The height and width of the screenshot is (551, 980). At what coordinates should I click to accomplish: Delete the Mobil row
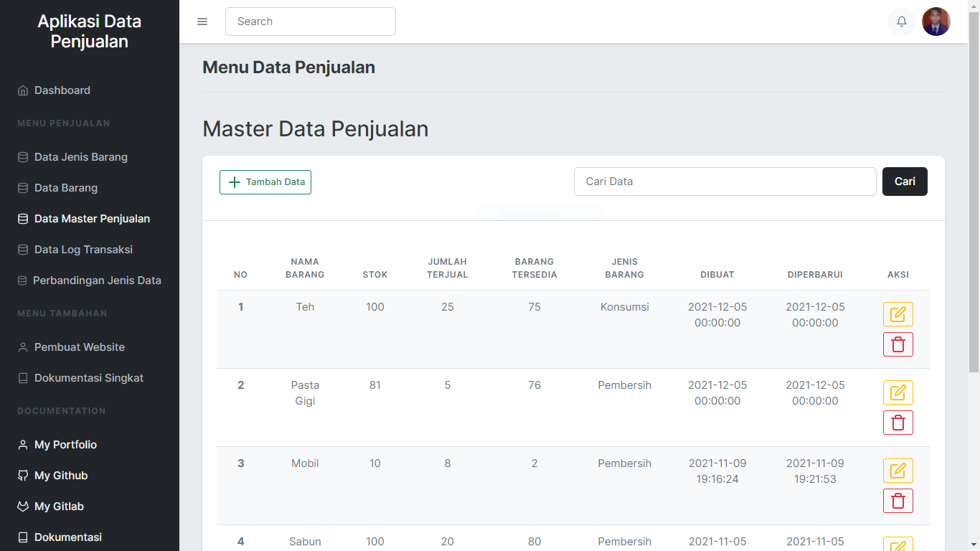tap(898, 501)
